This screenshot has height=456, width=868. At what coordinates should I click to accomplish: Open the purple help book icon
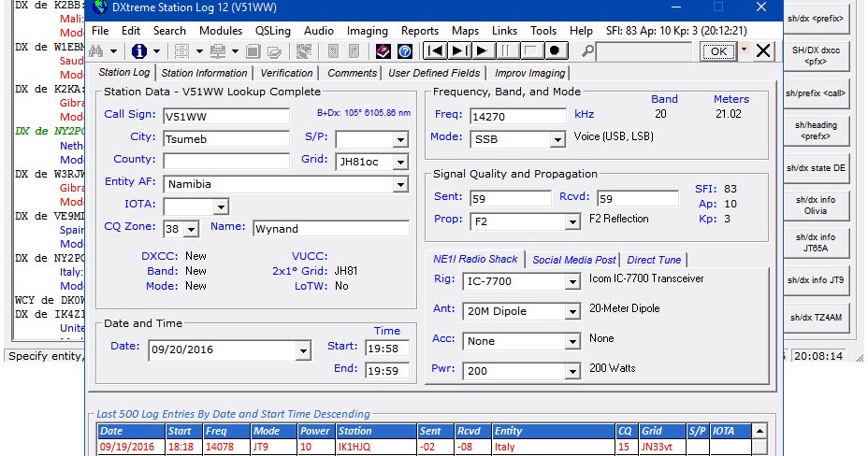[383, 51]
